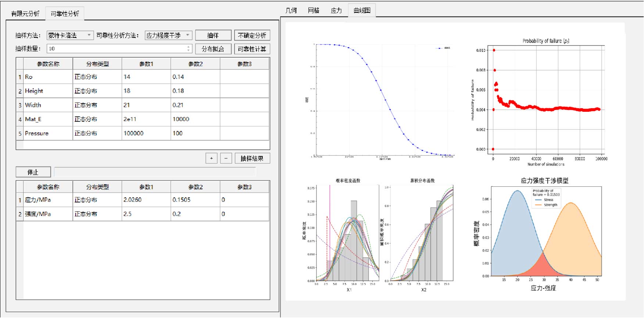This screenshot has width=644, height=318.
Task: Start 可靠性计算
Action: 252,49
